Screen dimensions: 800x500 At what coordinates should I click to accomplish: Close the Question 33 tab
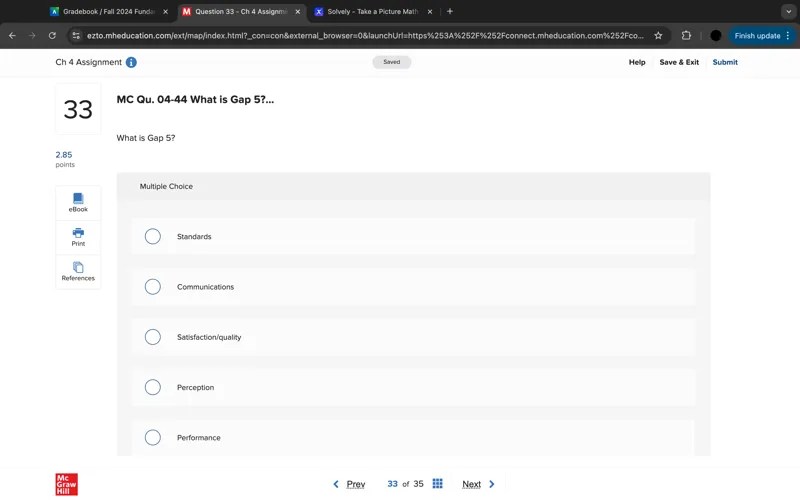tap(297, 12)
